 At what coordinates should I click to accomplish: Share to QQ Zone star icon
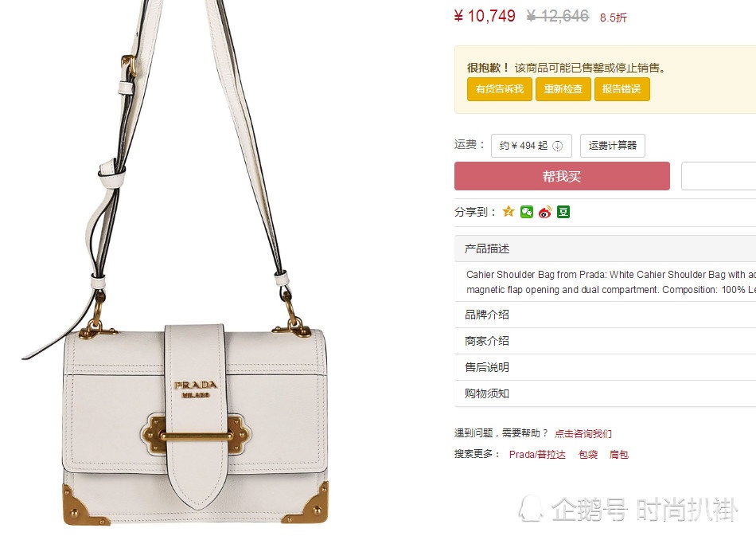509,212
